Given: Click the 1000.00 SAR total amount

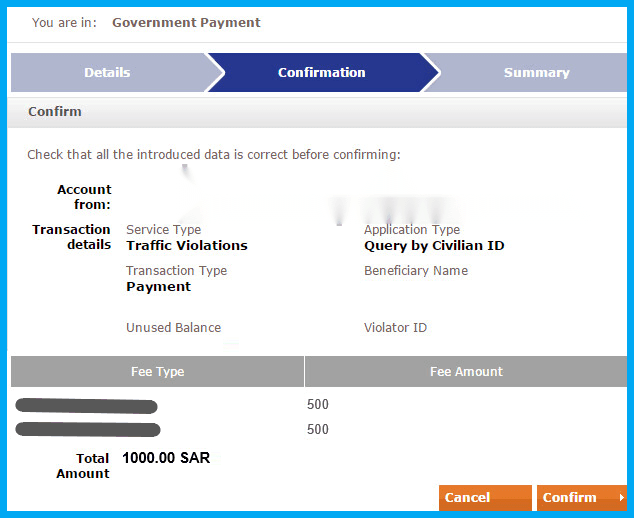Looking at the screenshot, I should [166, 458].
